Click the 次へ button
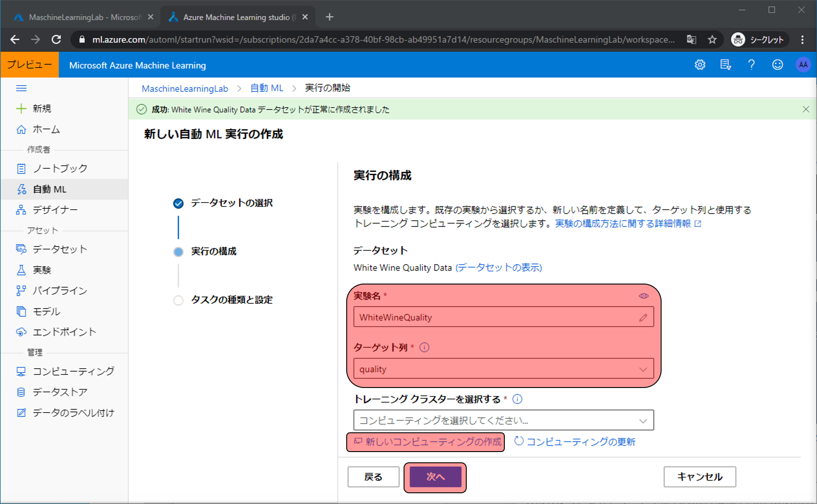 pos(435,477)
